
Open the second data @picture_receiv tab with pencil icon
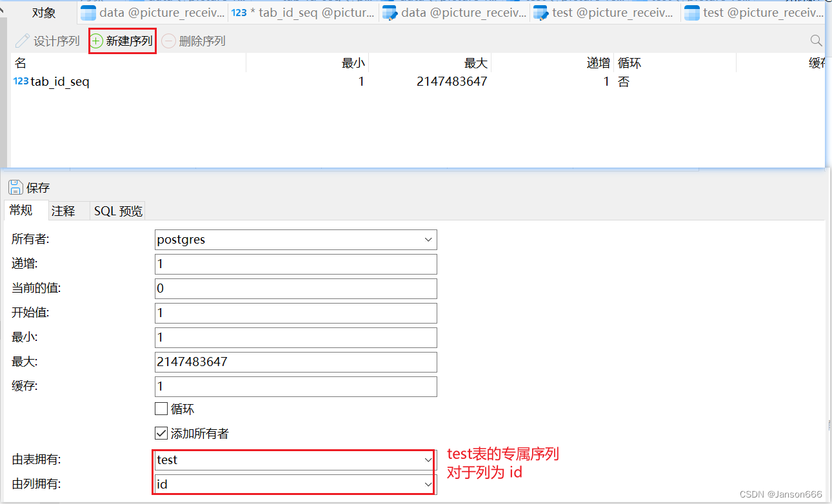[x=455, y=12]
